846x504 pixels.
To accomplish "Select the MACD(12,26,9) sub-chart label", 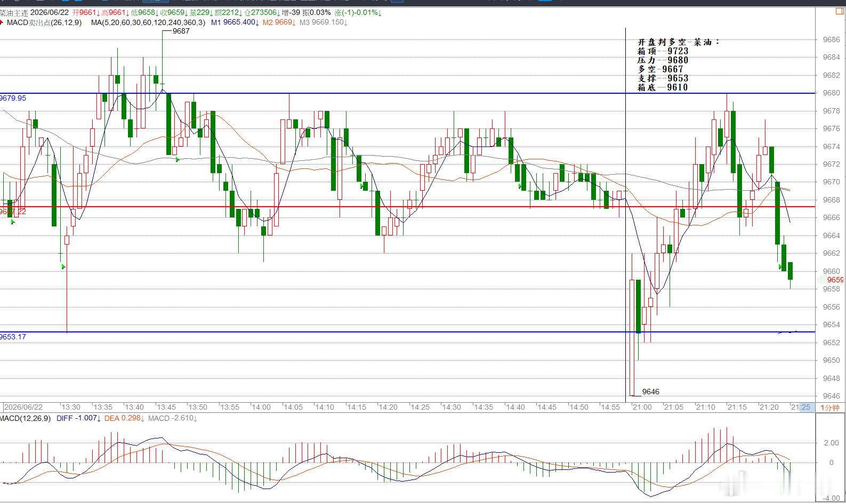I will (26, 418).
